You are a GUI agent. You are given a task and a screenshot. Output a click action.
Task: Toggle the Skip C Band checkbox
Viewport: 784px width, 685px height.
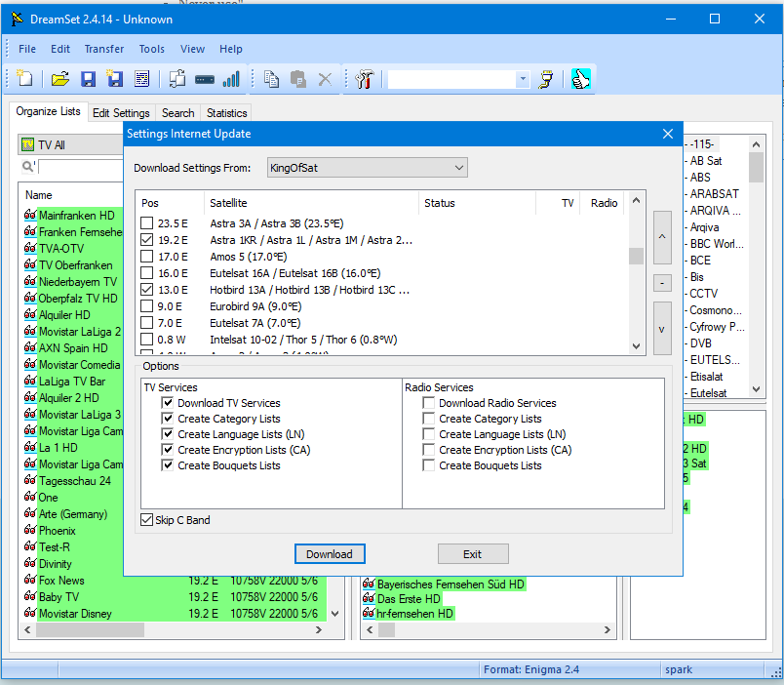tap(146, 520)
